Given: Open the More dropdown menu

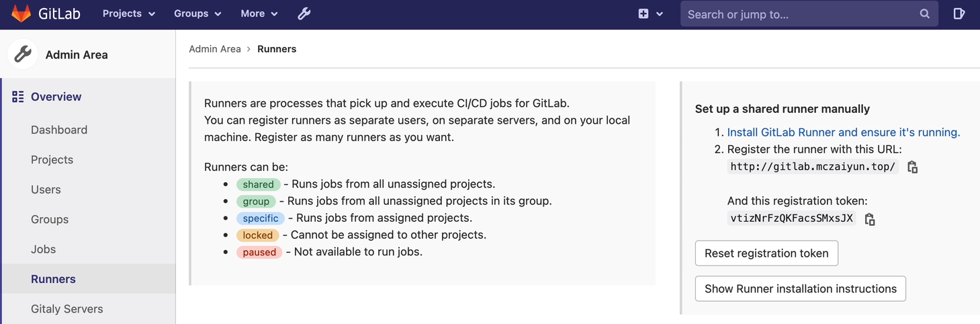Looking at the screenshot, I should [259, 13].
